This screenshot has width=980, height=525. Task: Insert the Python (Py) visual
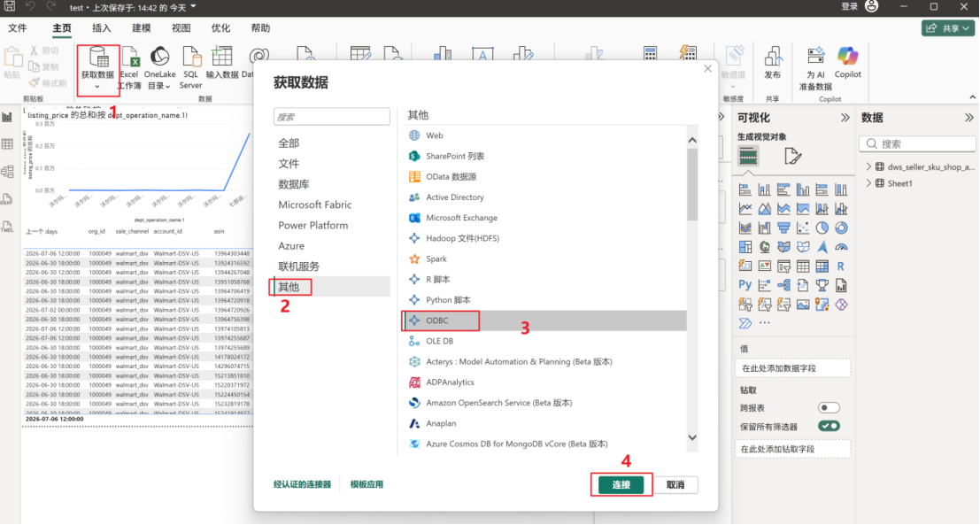coord(745,286)
